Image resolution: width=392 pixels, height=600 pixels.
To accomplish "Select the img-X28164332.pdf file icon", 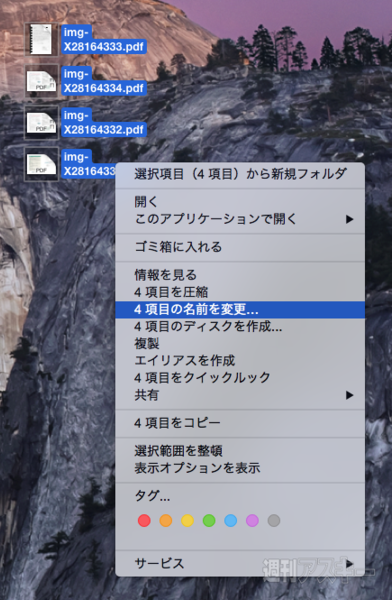I will [x=41, y=122].
